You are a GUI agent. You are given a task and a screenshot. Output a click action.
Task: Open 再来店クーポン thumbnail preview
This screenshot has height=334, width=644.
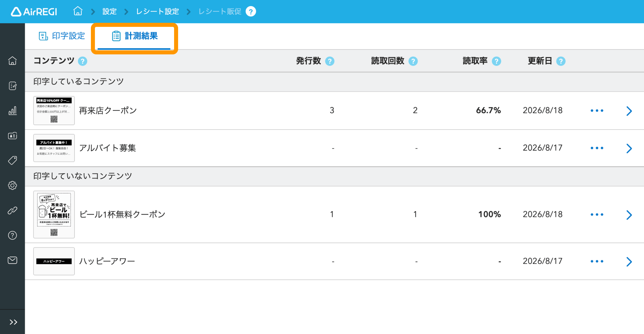[54, 110]
